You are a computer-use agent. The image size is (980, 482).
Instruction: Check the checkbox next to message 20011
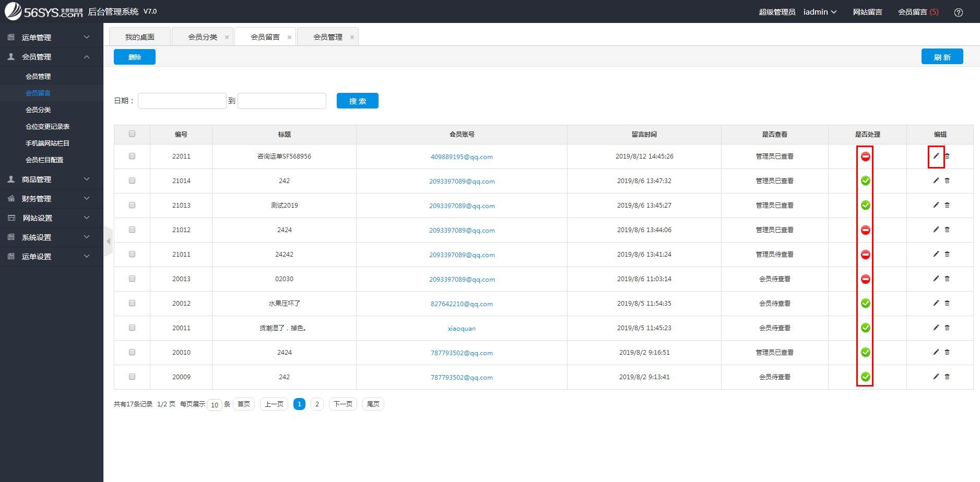tap(132, 328)
